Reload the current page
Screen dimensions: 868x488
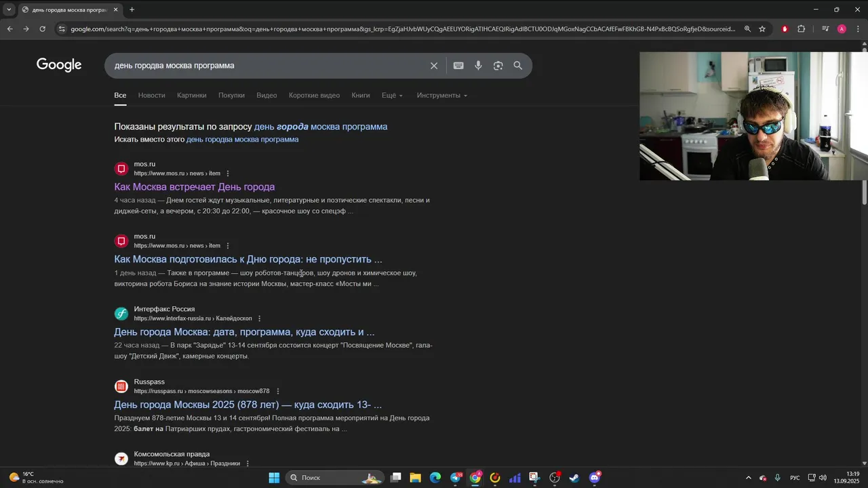pos(42,29)
